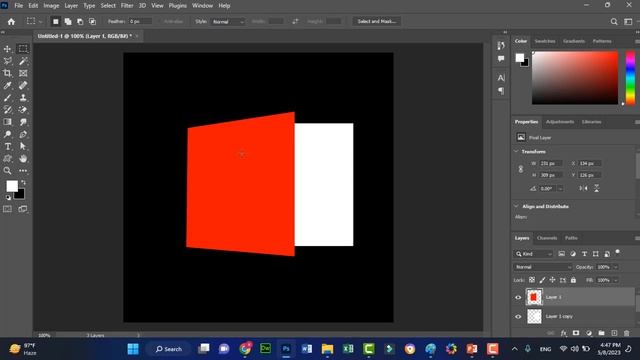Select the Hand tool
This screenshot has width=640, height=360.
tap(23, 158)
